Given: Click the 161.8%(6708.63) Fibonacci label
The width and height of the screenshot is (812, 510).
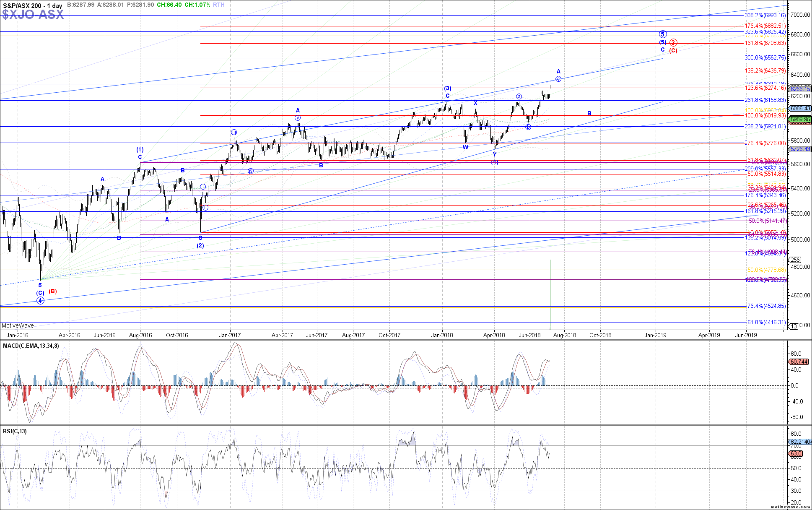Looking at the screenshot, I should 765,43.
